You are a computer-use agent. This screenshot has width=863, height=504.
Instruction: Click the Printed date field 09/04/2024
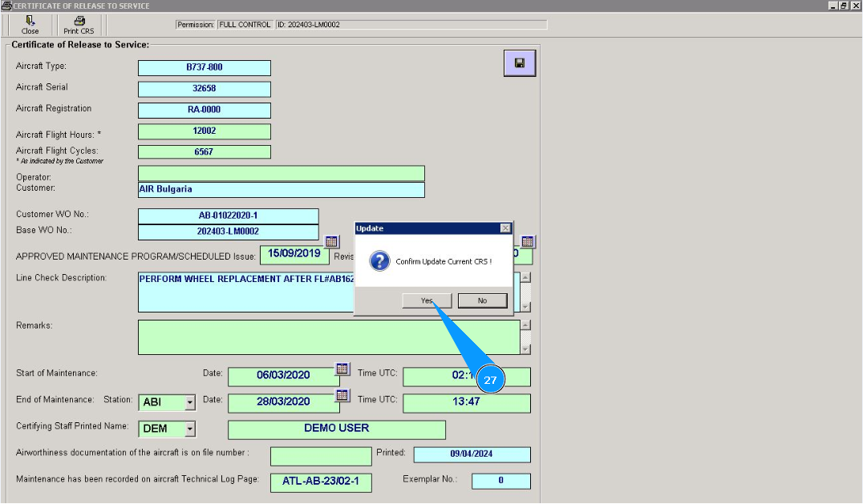[x=472, y=454]
